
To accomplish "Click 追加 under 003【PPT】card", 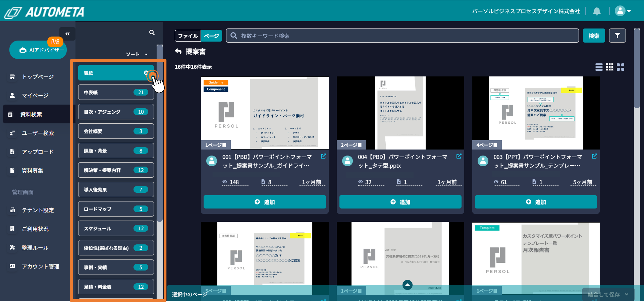I will coord(536,202).
